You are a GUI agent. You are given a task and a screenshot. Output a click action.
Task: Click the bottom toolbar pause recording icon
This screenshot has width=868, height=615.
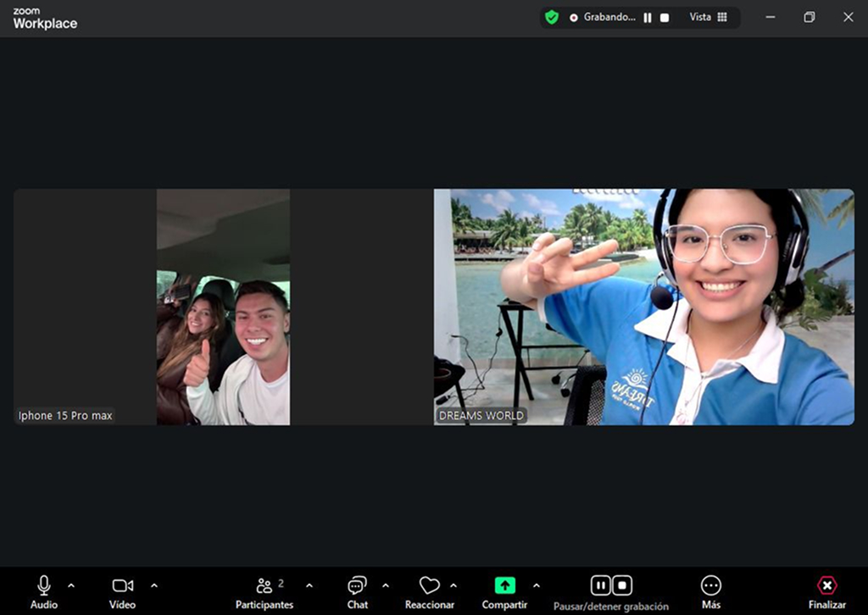click(x=601, y=585)
